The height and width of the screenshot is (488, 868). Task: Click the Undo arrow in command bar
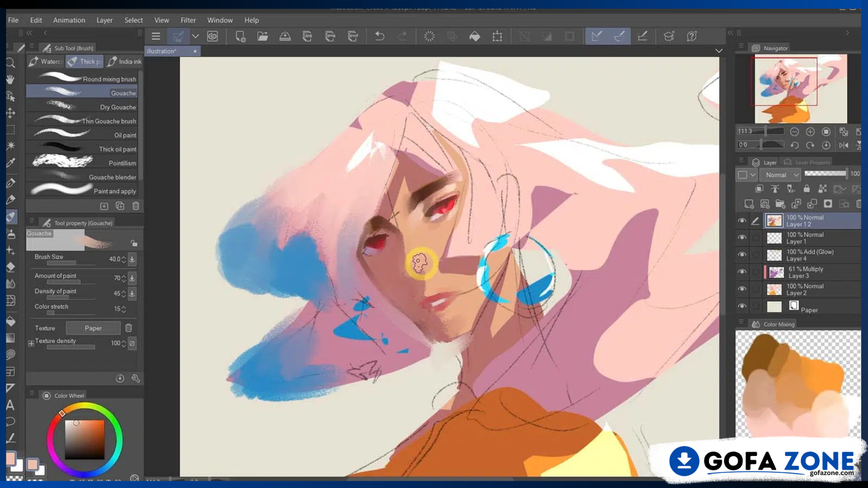[x=380, y=36]
